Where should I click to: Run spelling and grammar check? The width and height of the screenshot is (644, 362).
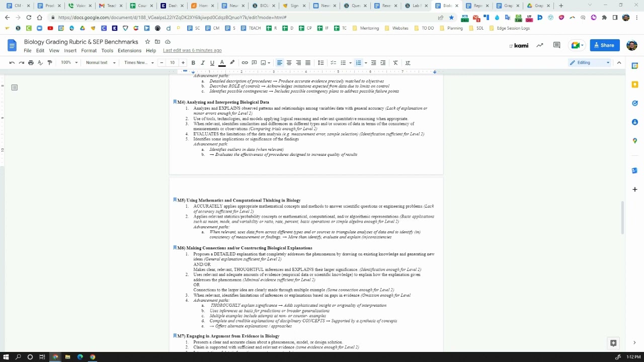(40, 63)
